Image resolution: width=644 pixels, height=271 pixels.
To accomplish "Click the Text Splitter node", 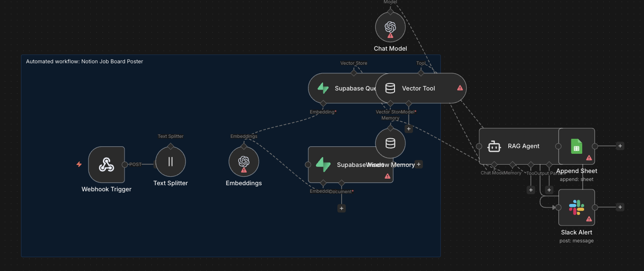I will tap(170, 162).
